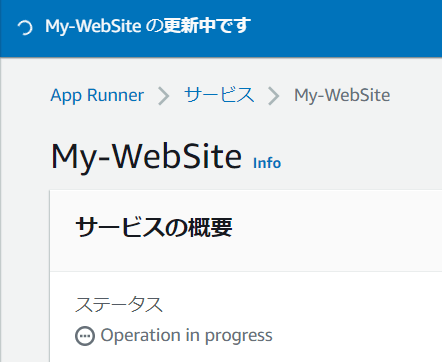Click the My-WebSite の更新中です banner message
The image size is (442, 362).
(148, 26)
